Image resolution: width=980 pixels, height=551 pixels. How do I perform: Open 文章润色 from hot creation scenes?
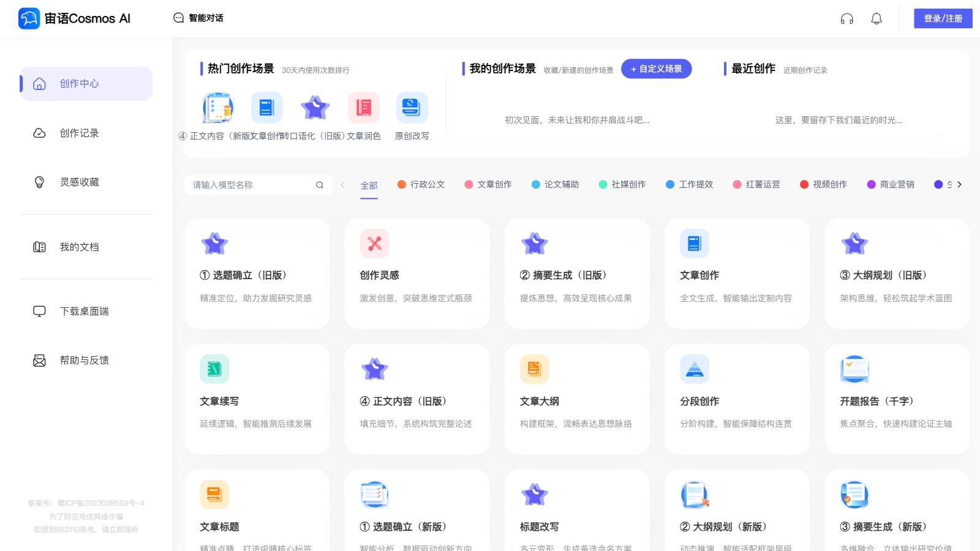(x=364, y=107)
